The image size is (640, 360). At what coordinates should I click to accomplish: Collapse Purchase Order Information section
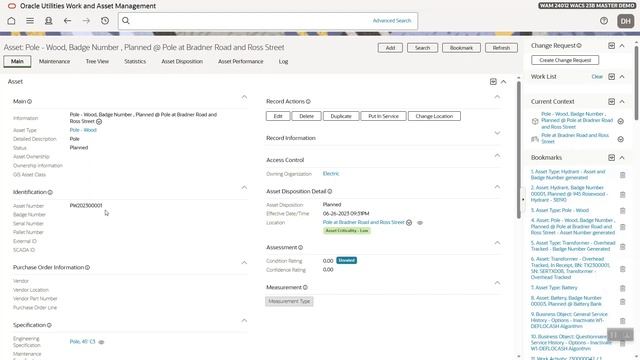[x=244, y=262]
